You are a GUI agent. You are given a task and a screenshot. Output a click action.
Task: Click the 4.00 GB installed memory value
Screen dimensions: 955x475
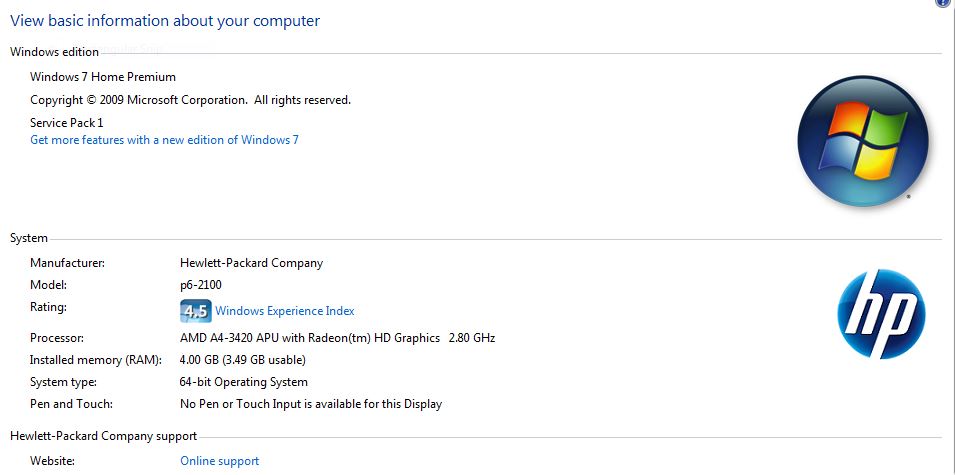[x=243, y=360]
